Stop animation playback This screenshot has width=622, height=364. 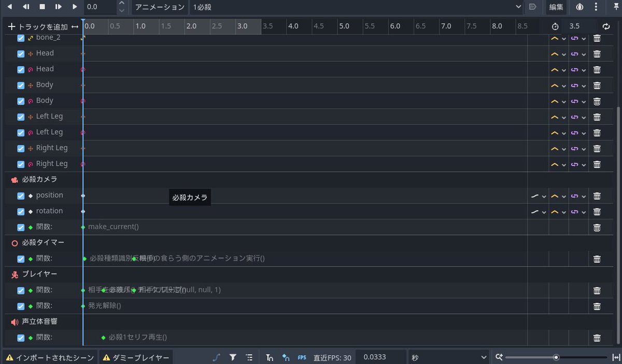[43, 7]
